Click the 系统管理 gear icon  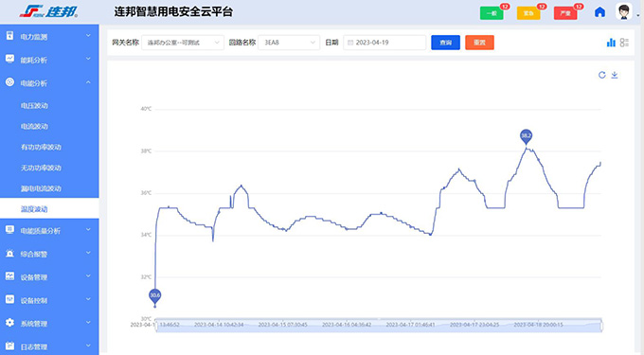[9, 323]
